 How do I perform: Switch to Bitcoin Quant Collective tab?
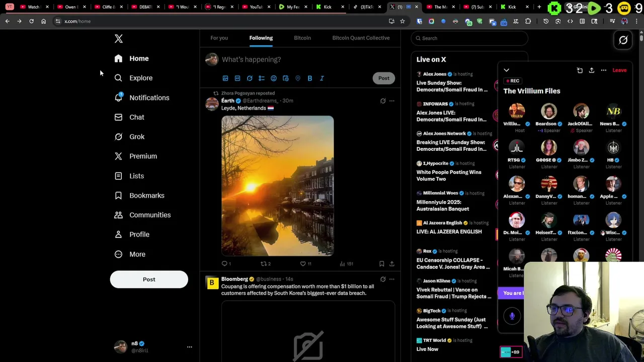point(361,38)
